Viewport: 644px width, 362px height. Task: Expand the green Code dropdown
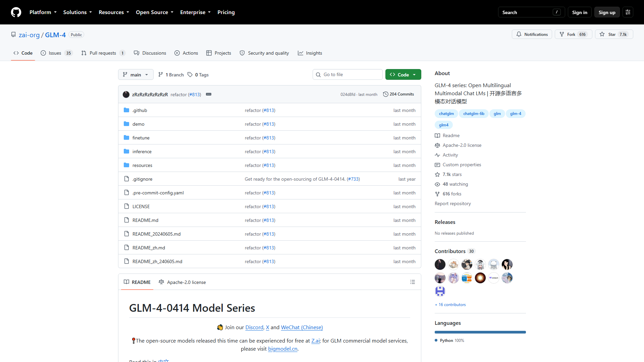[x=403, y=74]
